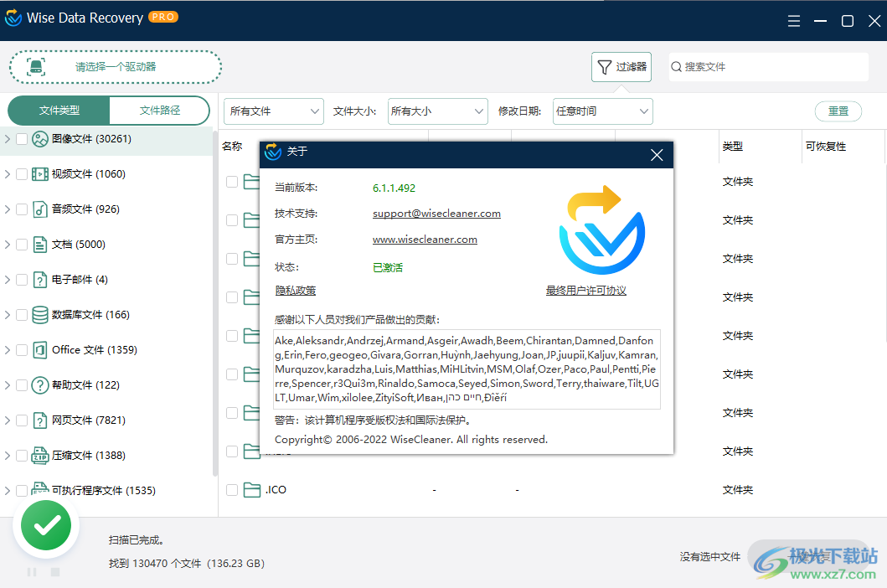This screenshot has height=588, width=887.
Task: Expand the audio files tree node
Action: pos(7,209)
